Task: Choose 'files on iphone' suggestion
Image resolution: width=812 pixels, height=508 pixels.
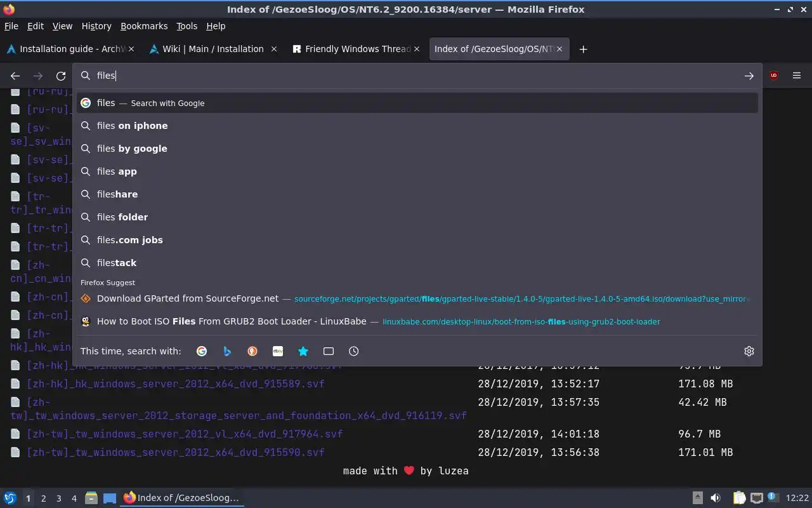Action: (417, 126)
